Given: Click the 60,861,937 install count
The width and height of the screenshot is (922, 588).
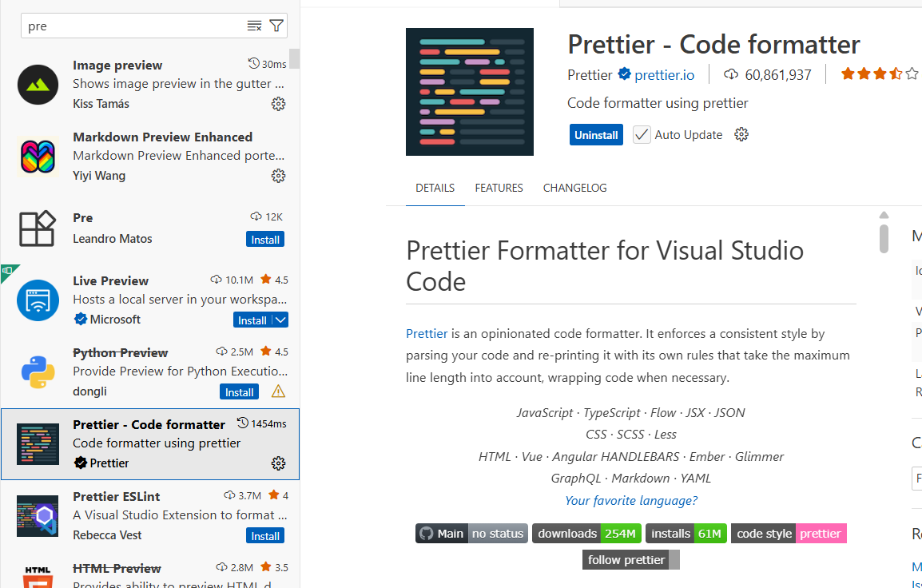Looking at the screenshot, I should pos(778,75).
